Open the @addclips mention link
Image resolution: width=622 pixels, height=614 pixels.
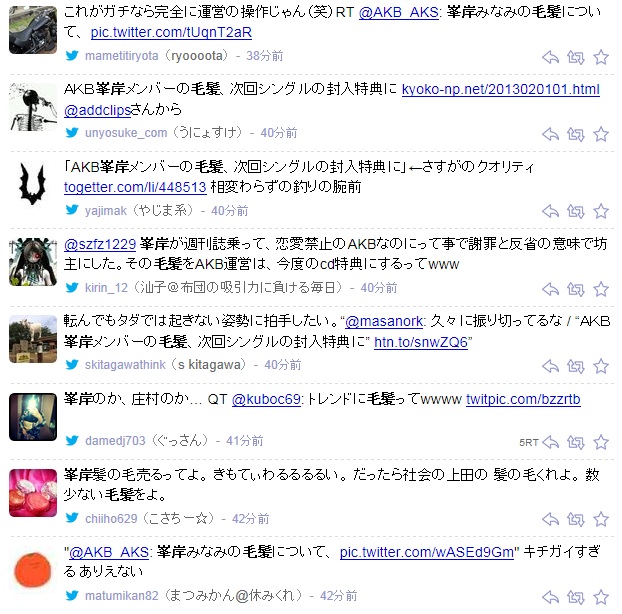(x=97, y=110)
